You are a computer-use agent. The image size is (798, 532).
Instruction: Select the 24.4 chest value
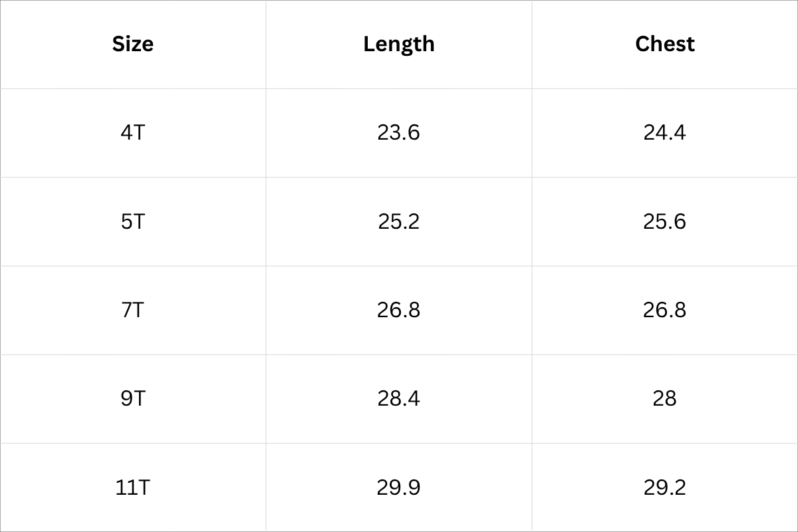coord(665,132)
